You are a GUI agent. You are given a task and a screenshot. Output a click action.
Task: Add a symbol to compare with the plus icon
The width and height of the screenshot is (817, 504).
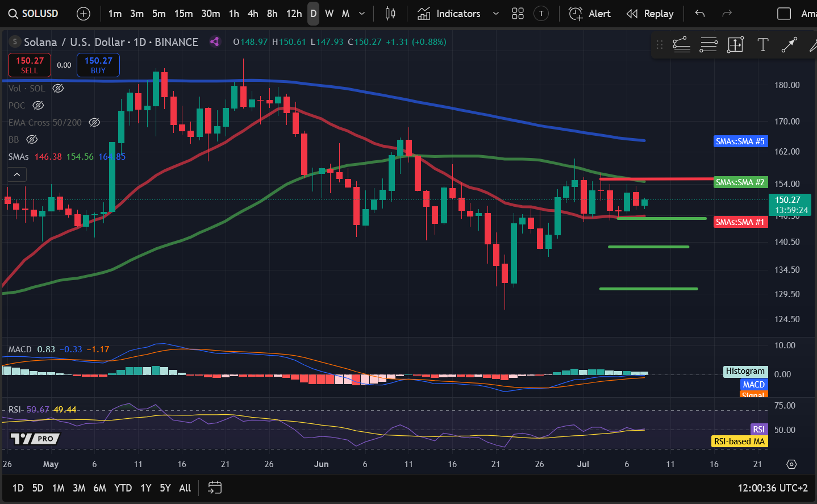(x=84, y=14)
